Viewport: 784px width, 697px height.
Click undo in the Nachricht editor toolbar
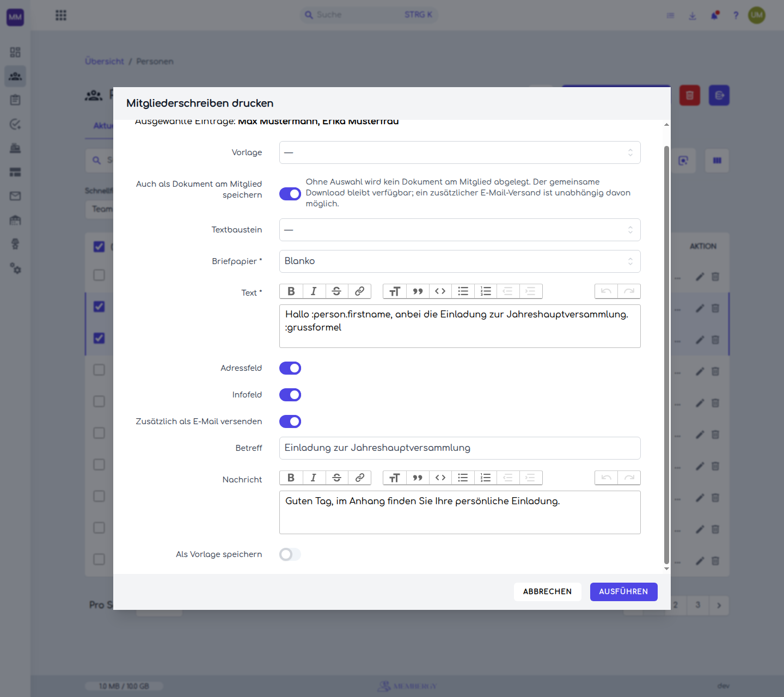607,478
